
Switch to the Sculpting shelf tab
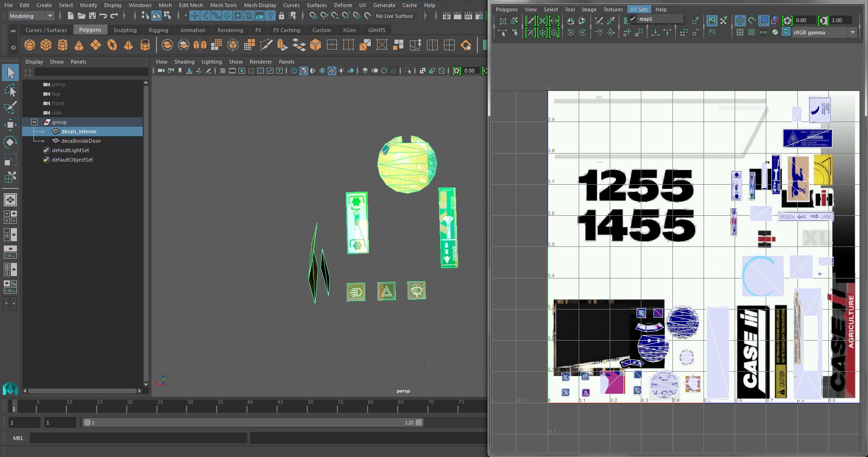(x=125, y=30)
